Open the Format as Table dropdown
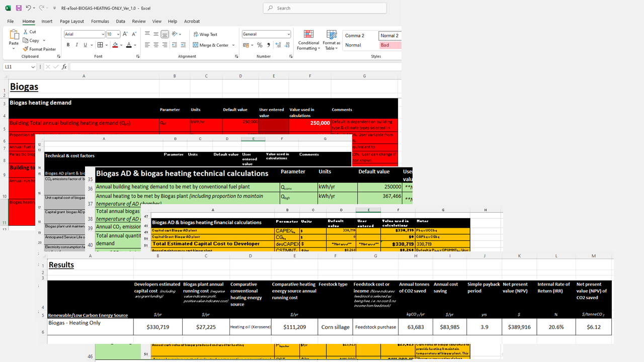 click(x=332, y=40)
